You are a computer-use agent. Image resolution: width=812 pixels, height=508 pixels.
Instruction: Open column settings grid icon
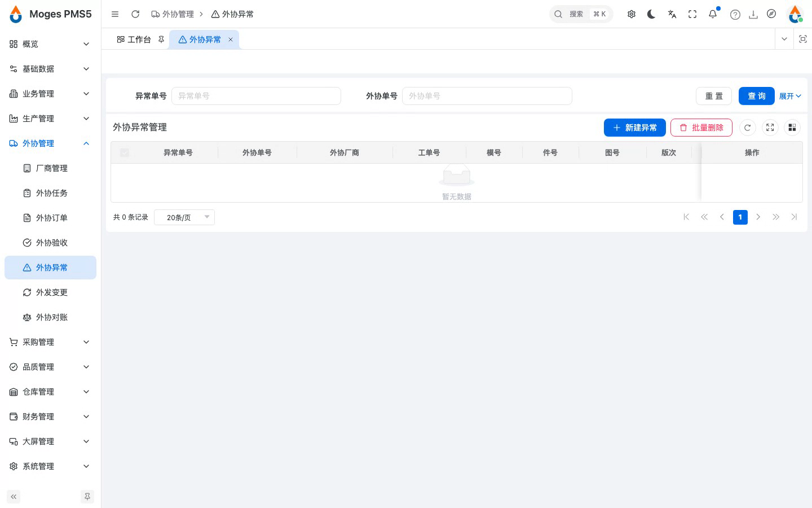(792, 128)
